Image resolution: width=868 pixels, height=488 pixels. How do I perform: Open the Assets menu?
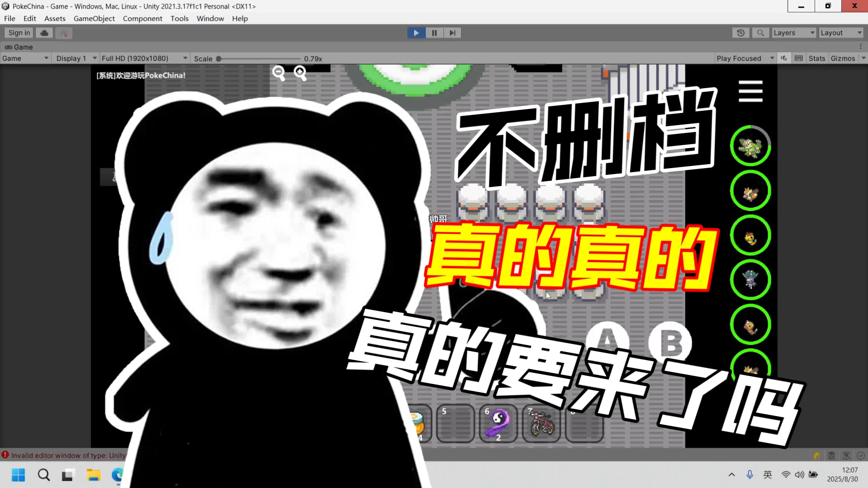[55, 19]
